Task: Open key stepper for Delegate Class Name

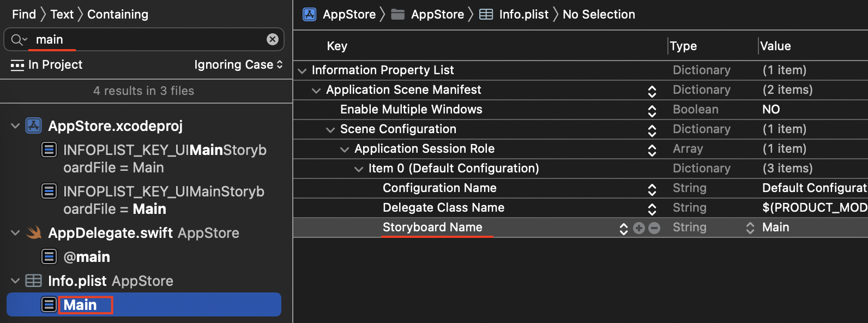Action: 652,208
